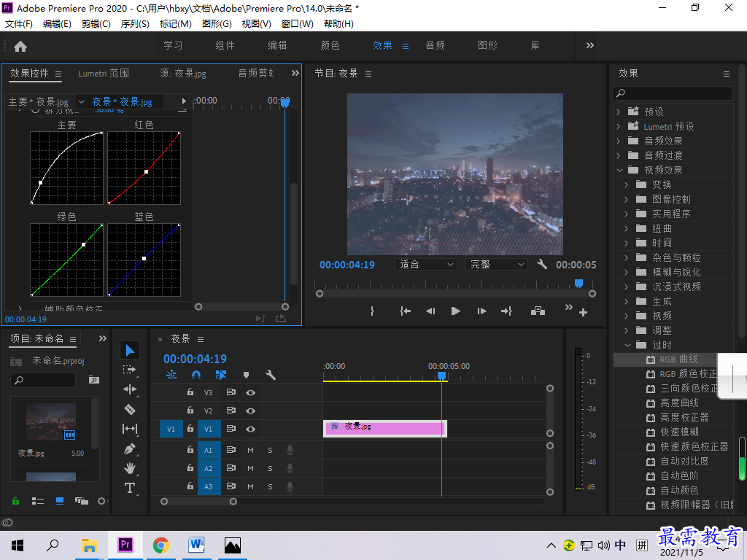The width and height of the screenshot is (747, 560).
Task: Go to In point in program monitor
Action: [405, 311]
